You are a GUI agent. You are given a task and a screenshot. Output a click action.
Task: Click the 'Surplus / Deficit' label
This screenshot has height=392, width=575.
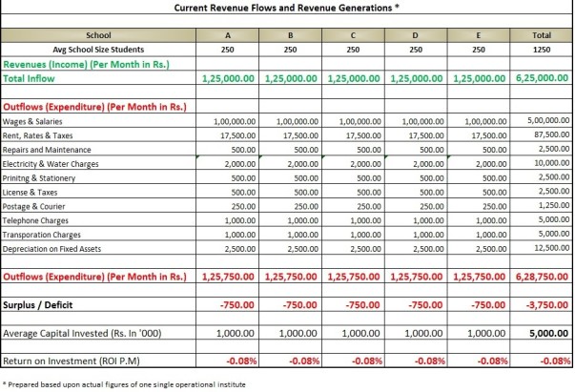pos(37,305)
